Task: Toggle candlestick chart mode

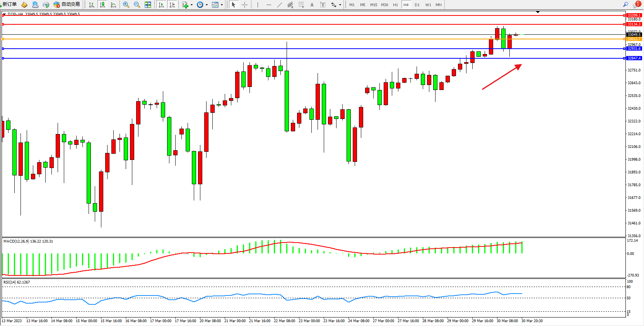Action: pos(102,5)
